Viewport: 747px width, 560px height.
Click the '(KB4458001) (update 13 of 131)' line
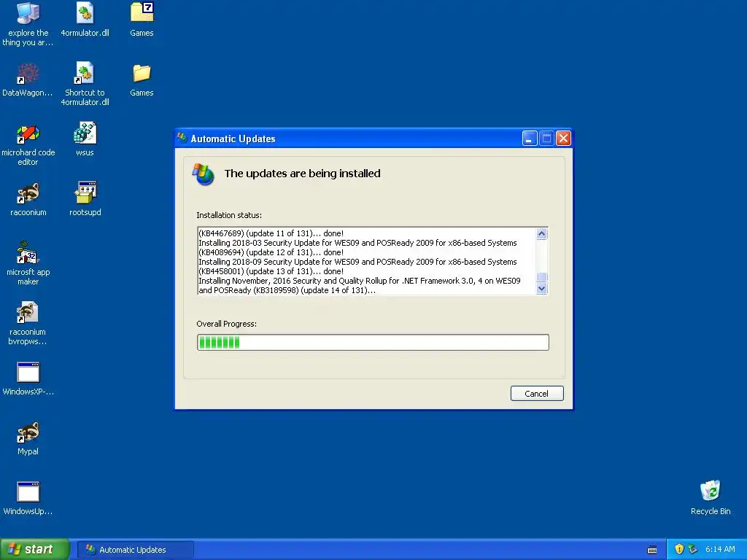point(271,271)
